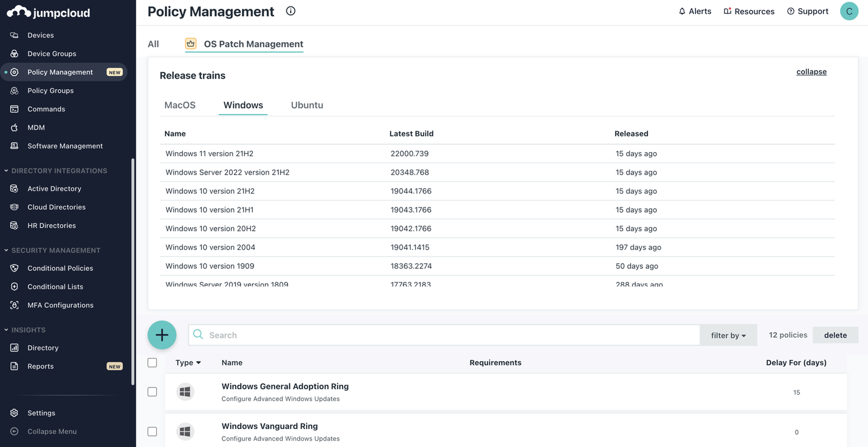Click build number 19043.1766

(x=411, y=210)
